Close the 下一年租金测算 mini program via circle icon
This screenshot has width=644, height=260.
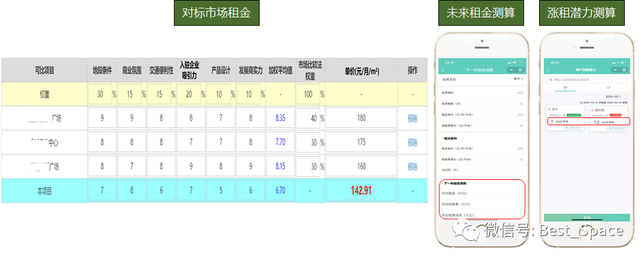coord(521,70)
